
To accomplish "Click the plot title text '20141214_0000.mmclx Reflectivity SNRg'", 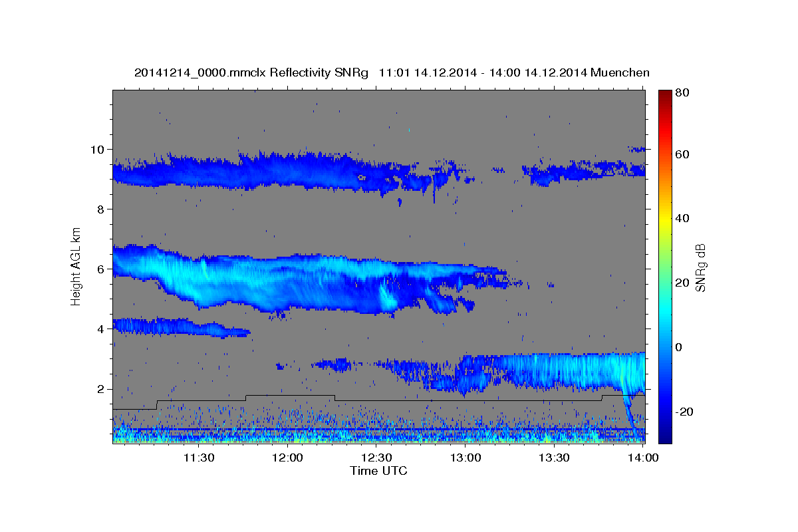I will click(x=251, y=72).
